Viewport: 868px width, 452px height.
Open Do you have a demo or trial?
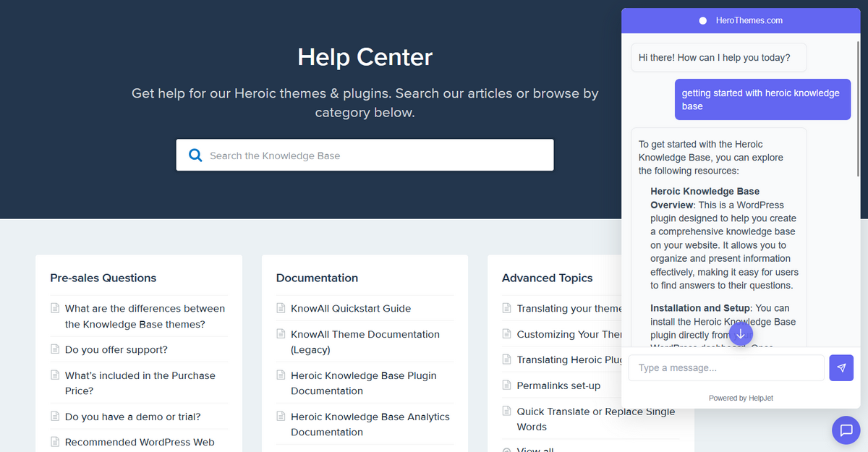(133, 417)
